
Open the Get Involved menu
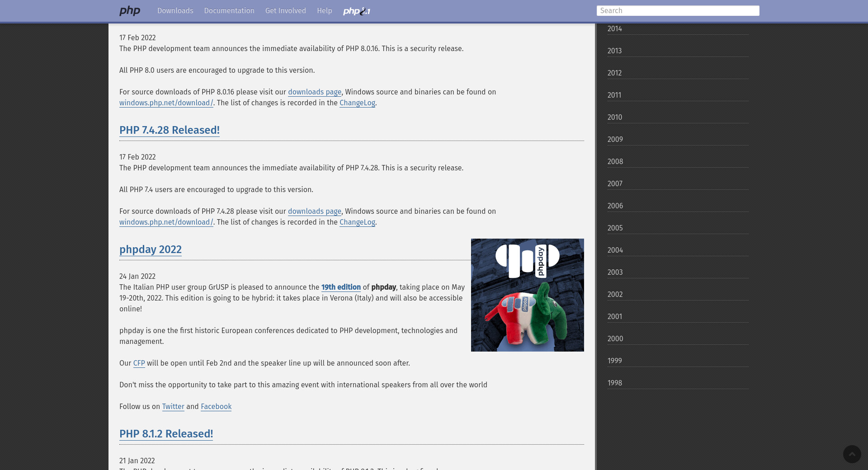point(285,11)
